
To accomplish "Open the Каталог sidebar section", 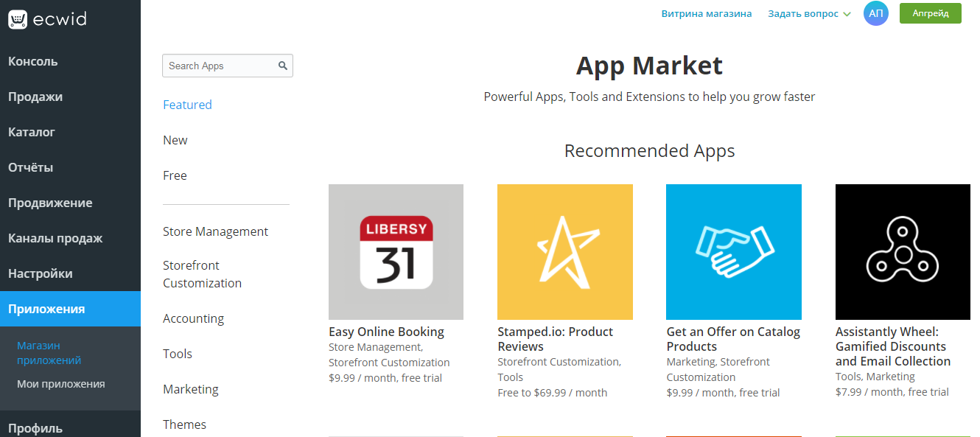I will click(x=32, y=132).
